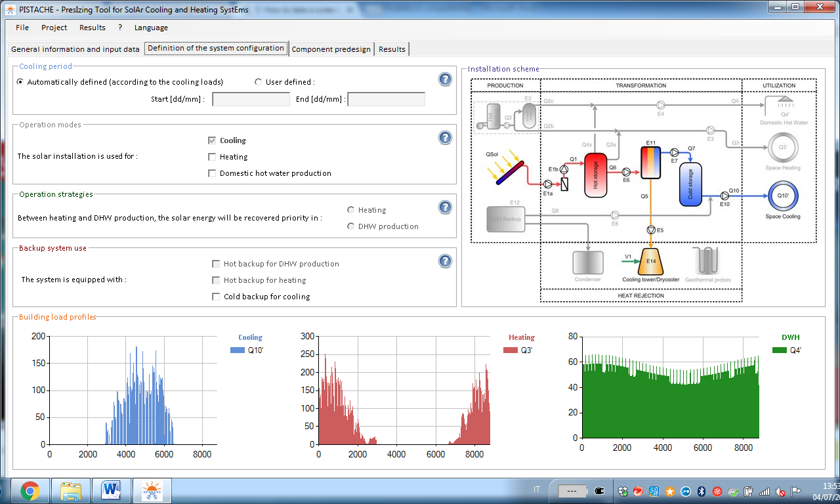Image resolution: width=840 pixels, height=504 pixels.
Task: Open help icon for Backup system use
Action: (445, 261)
